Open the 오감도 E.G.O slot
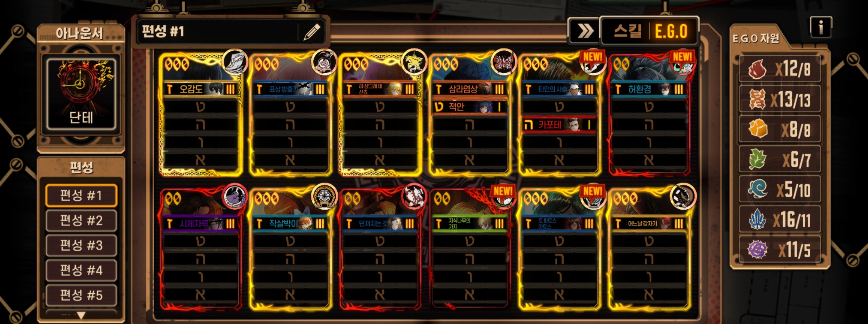 [201, 89]
